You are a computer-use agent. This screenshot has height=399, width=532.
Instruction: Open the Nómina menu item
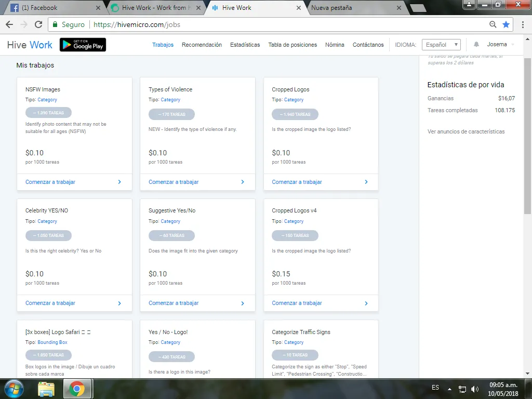pyautogui.click(x=335, y=45)
